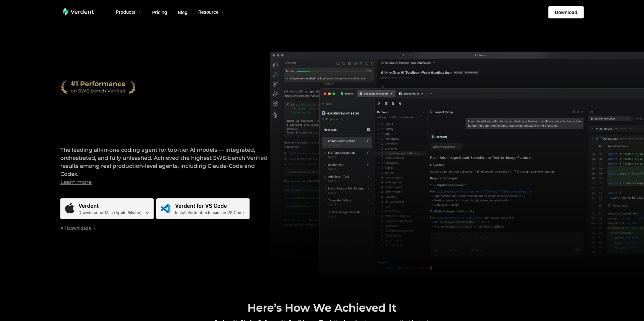This screenshot has height=321, width=644.
Task: Open the TTDDialogImageInput.tsx file link
Action: click(x=484, y=192)
